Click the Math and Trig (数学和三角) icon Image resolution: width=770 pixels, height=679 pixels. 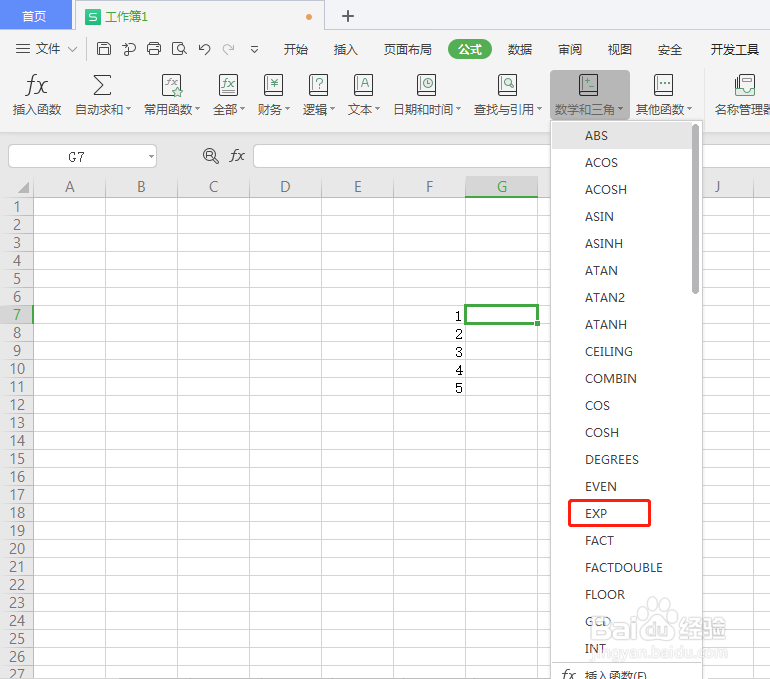tap(588, 85)
